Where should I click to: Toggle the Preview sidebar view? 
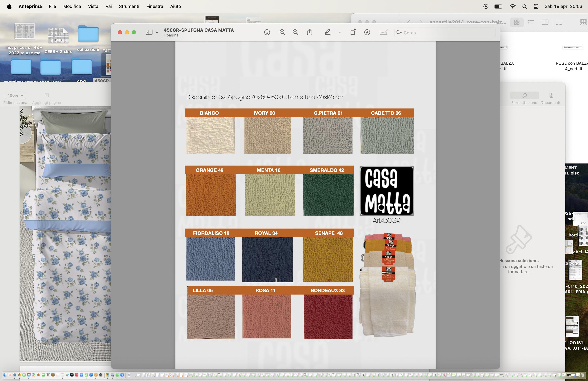click(x=149, y=32)
